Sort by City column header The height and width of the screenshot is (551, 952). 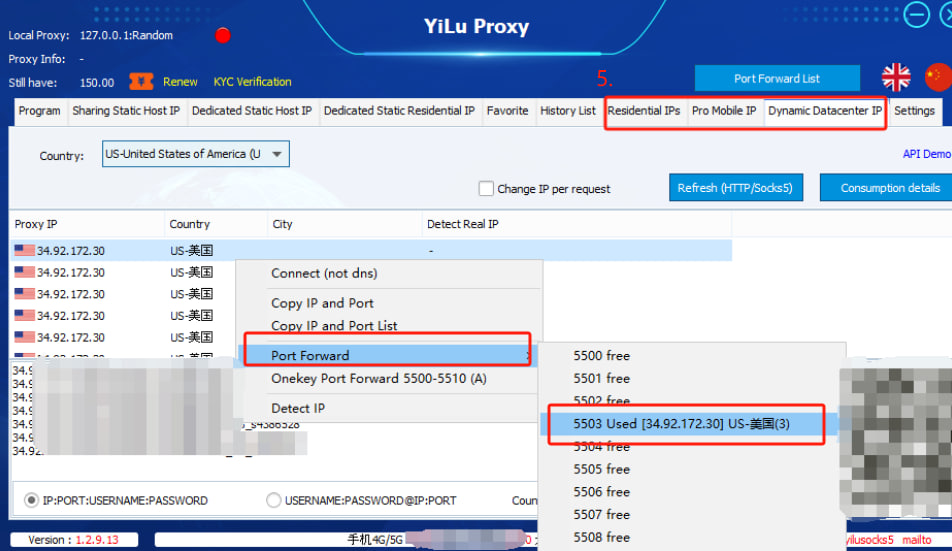pos(344,224)
